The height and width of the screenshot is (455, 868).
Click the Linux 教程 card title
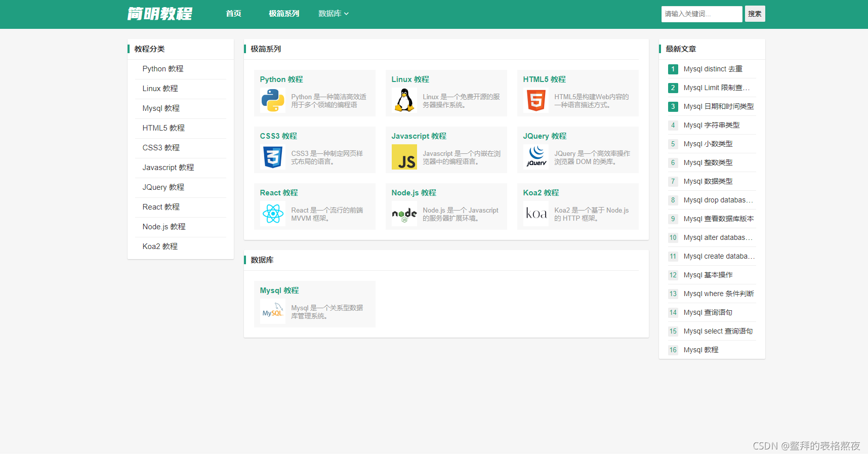point(410,79)
